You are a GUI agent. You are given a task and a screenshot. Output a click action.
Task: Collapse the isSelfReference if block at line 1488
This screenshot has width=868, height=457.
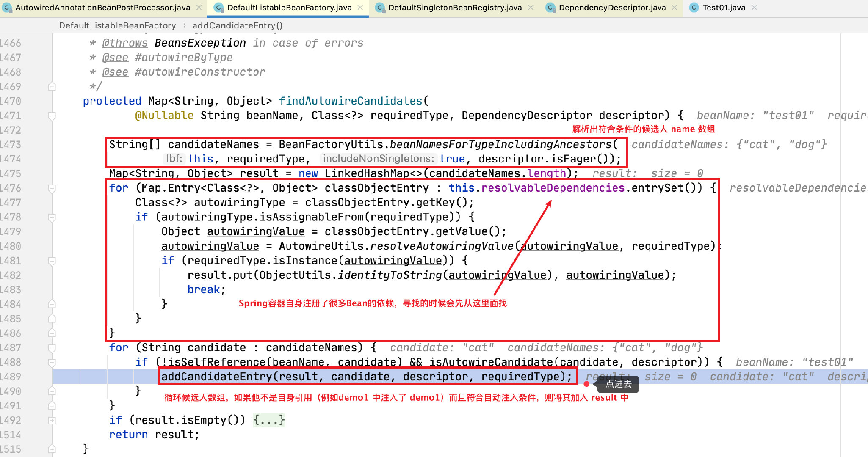[x=52, y=362]
